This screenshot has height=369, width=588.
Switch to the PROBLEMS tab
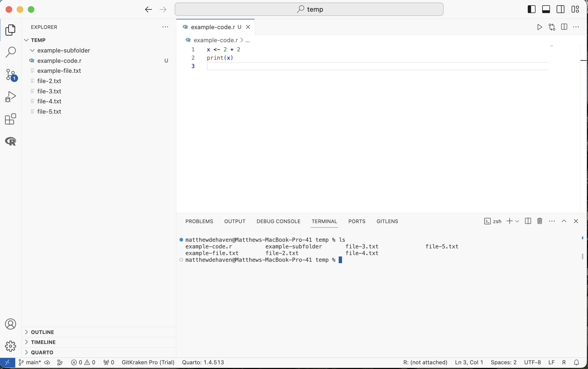click(x=199, y=221)
